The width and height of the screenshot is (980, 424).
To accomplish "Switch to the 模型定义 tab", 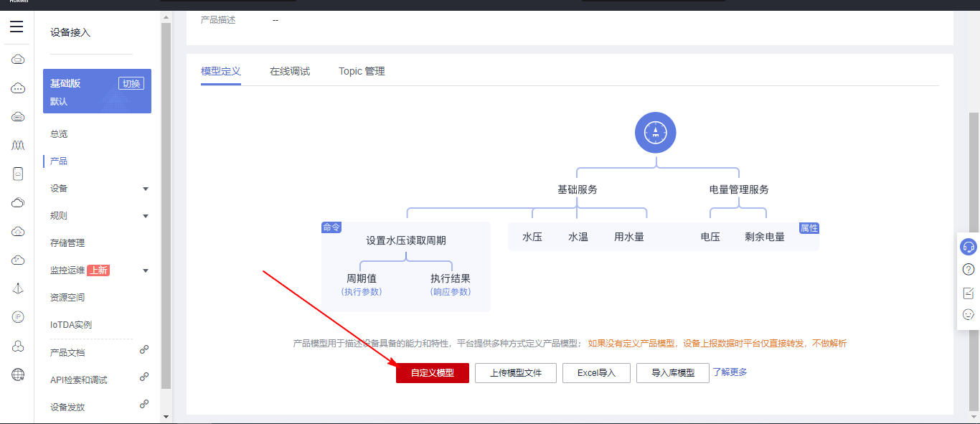I will coord(221,72).
